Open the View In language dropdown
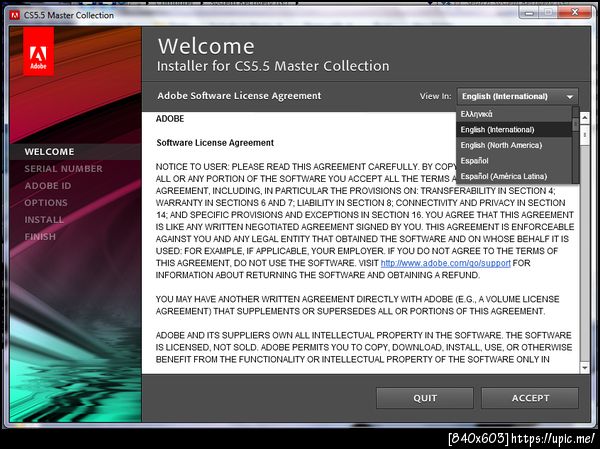The width and height of the screenshot is (600, 449). click(518, 96)
